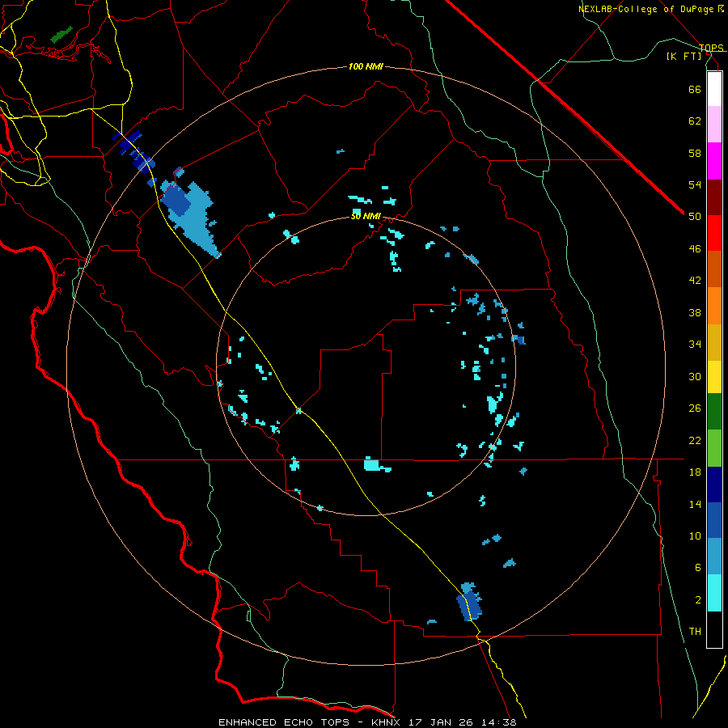The image size is (728, 728).
Task: Click the white swatch in the tops legend
Action: [x=714, y=89]
